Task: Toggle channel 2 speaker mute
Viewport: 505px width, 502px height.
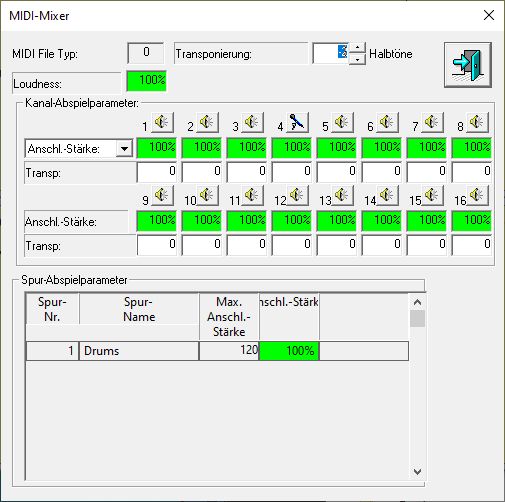Action: [x=207, y=122]
